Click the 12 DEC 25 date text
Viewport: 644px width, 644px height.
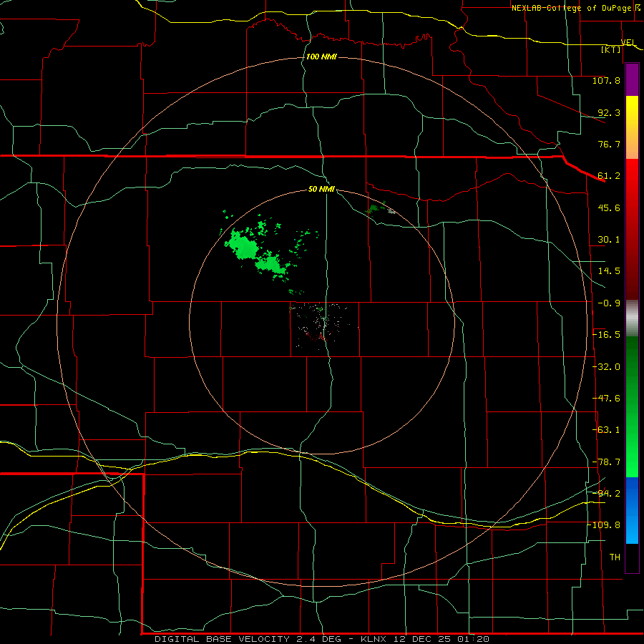[x=421, y=639]
